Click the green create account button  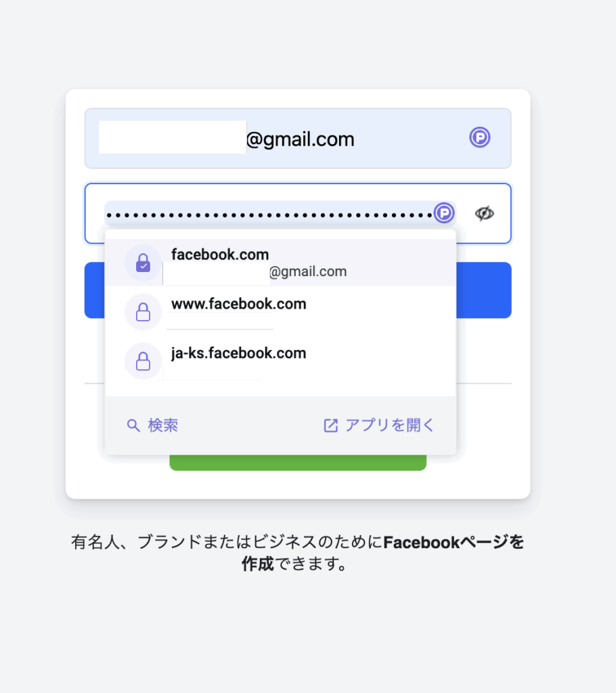click(x=298, y=463)
